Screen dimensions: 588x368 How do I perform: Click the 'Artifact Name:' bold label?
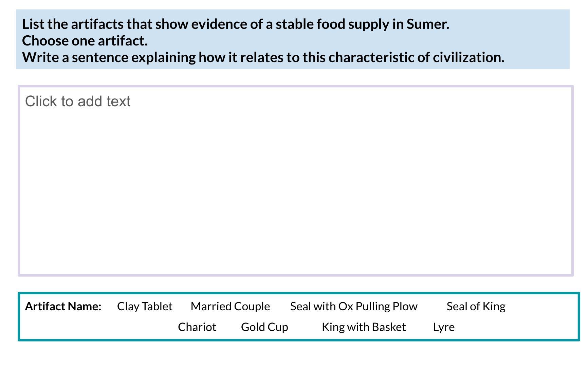[x=63, y=306]
